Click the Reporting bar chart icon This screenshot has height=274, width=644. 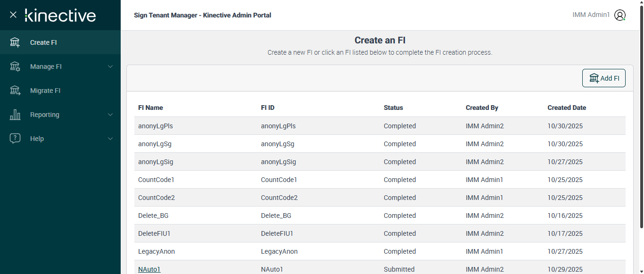(x=15, y=115)
